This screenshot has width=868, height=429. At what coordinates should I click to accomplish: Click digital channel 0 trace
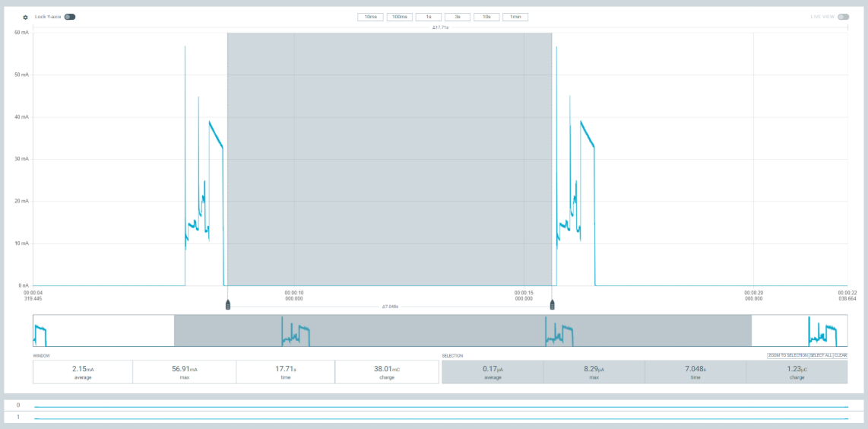[x=441, y=406]
